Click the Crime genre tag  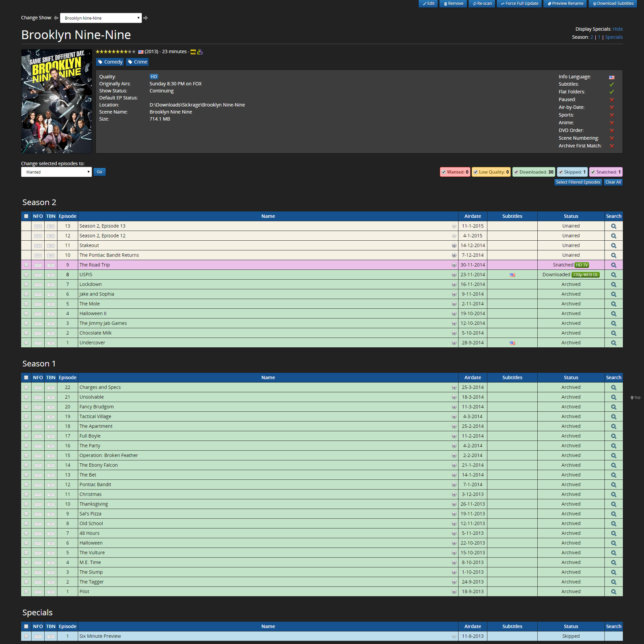137,62
